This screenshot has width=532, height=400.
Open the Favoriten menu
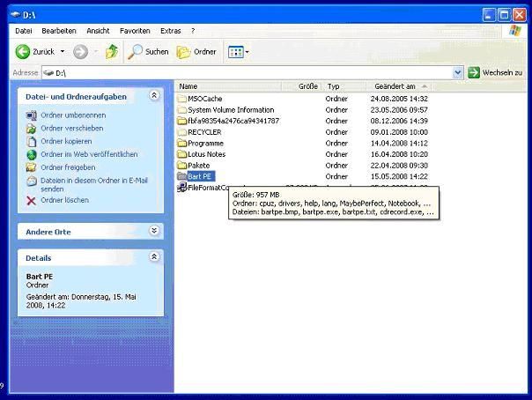point(135,31)
